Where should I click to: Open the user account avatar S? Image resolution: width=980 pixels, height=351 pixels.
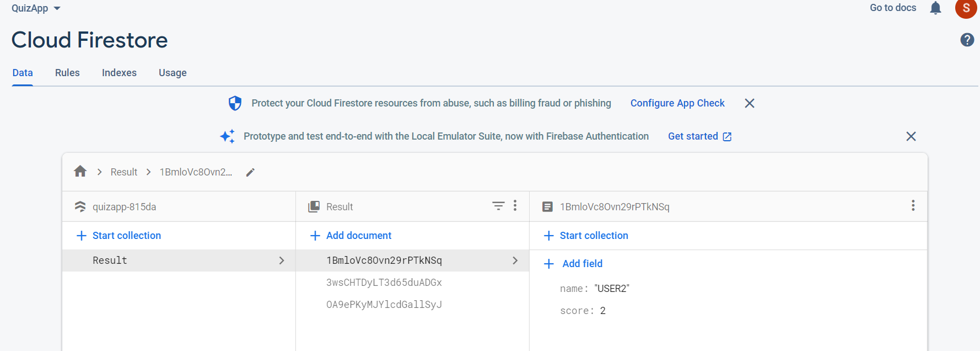pyautogui.click(x=966, y=8)
